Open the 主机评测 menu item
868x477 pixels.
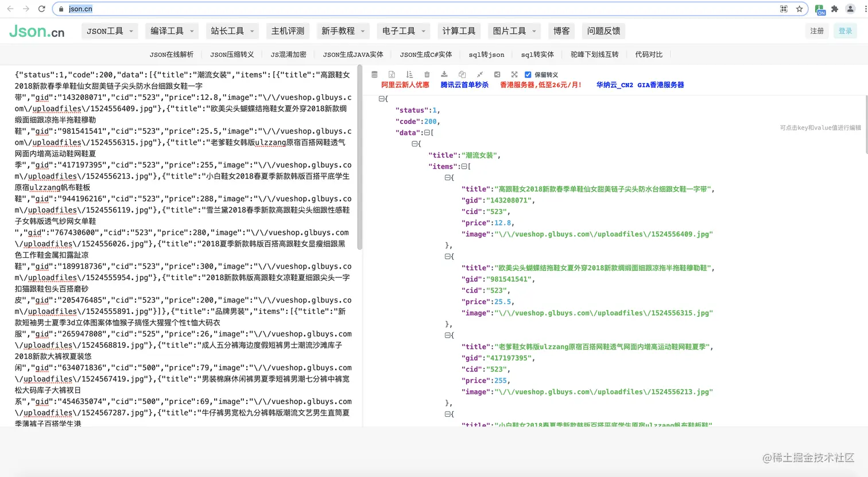[x=288, y=31]
